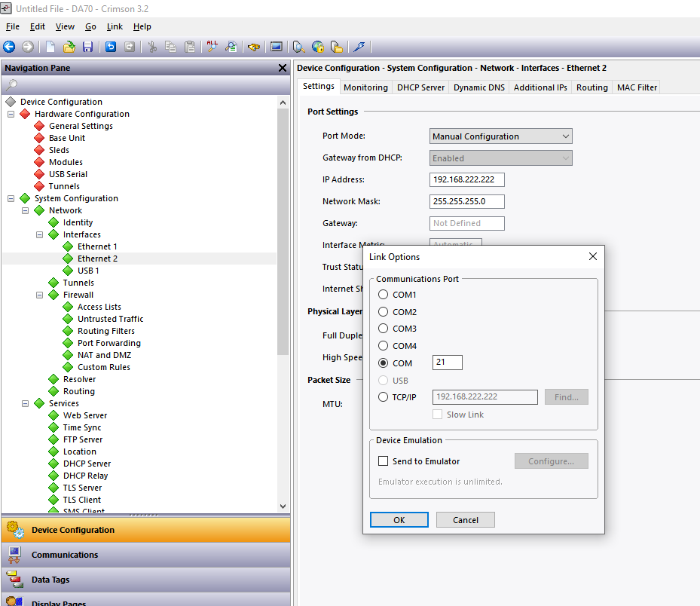Collapse the System Configuration tree node

pyautogui.click(x=11, y=198)
